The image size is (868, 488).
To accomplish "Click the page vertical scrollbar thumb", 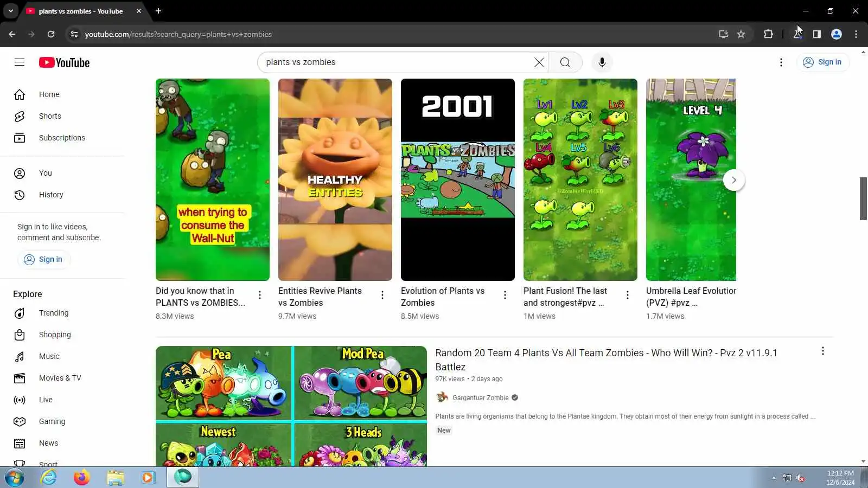I will click(863, 198).
